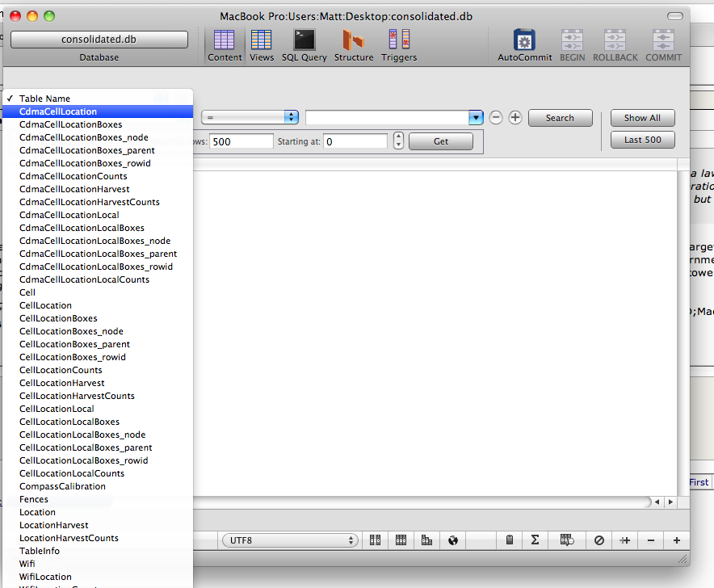This screenshot has width=714, height=588.
Task: Click the Show All button
Action: [x=642, y=118]
